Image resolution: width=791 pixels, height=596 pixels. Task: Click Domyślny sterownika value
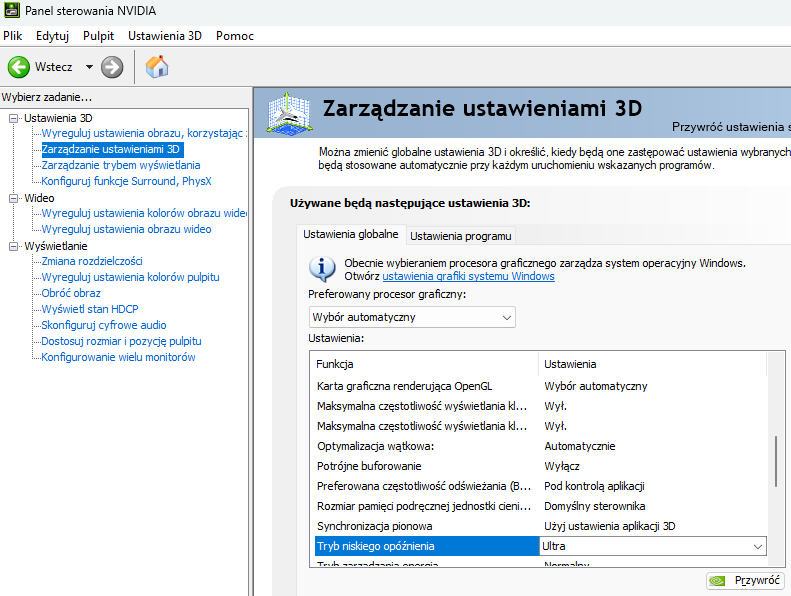(x=594, y=506)
